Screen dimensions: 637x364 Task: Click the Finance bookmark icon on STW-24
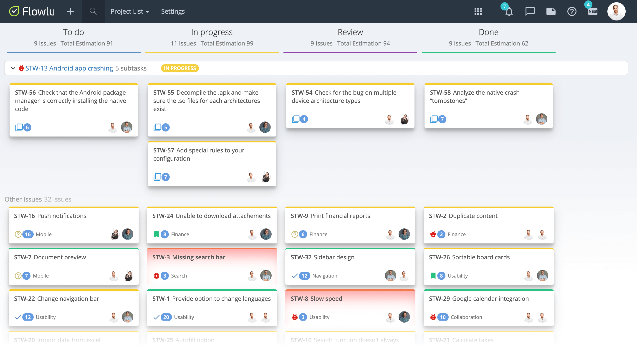coord(156,234)
